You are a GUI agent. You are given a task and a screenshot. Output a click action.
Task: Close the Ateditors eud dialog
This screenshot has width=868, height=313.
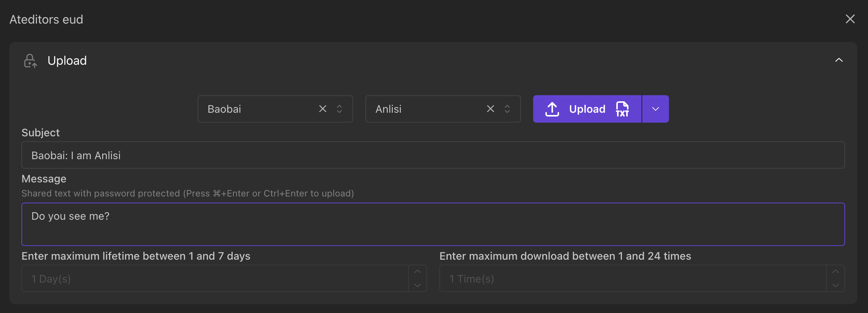850,19
